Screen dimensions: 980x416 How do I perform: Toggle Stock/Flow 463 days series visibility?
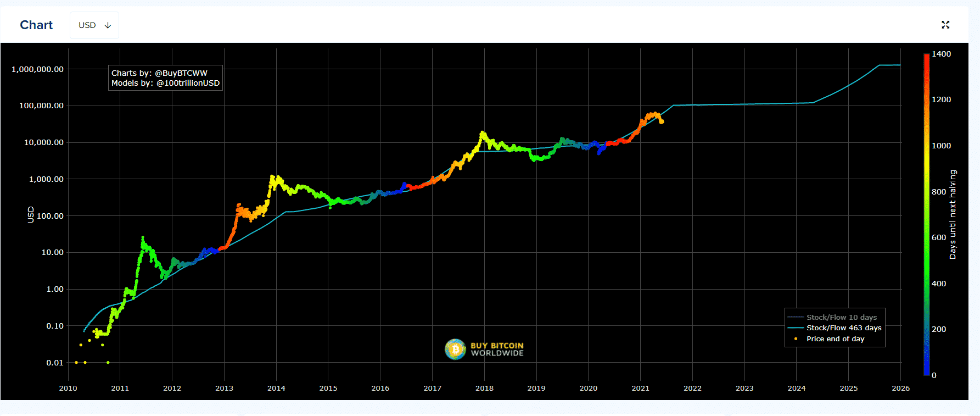tap(843, 328)
